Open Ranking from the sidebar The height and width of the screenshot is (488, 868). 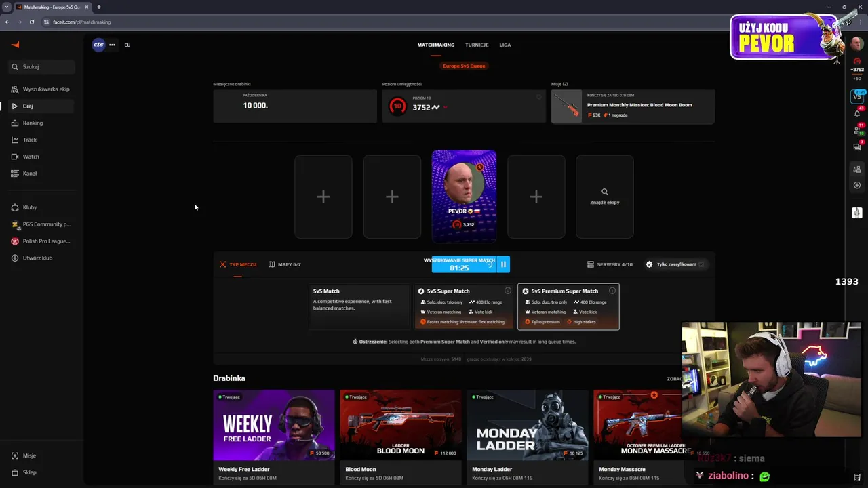[42, 123]
